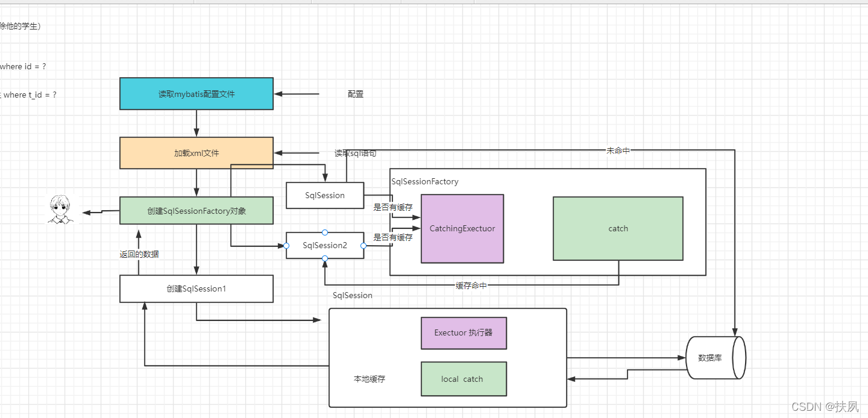
Task: Click the '返回的数据' label
Action: pos(139,254)
